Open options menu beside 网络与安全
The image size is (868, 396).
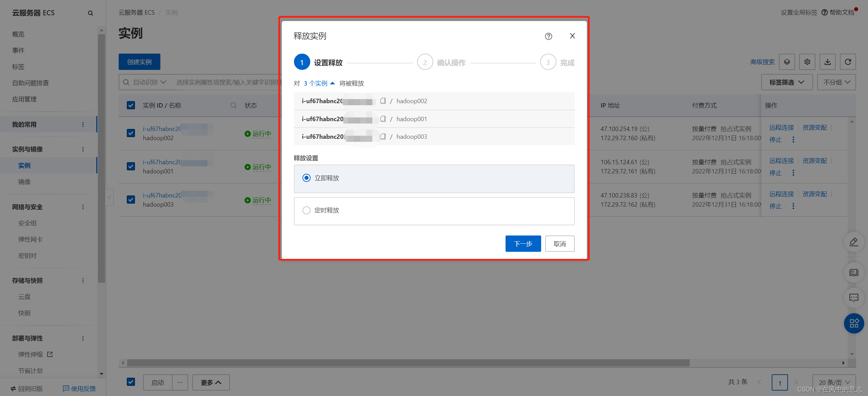[x=83, y=207]
